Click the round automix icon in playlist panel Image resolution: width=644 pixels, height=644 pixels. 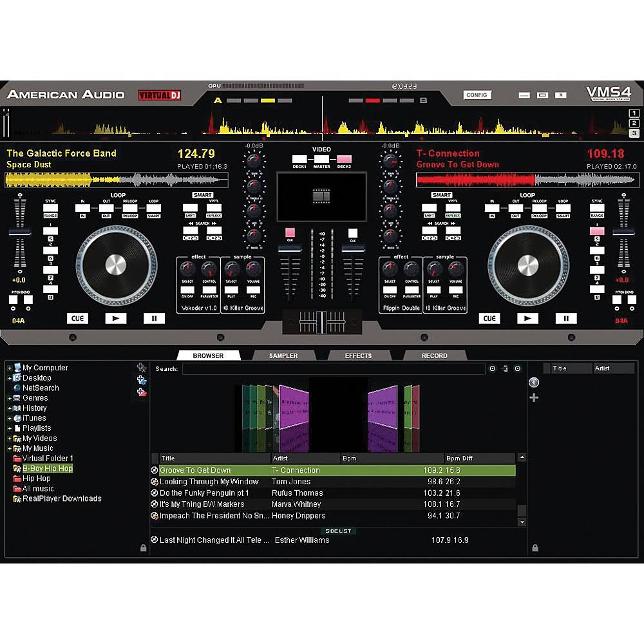click(x=533, y=383)
